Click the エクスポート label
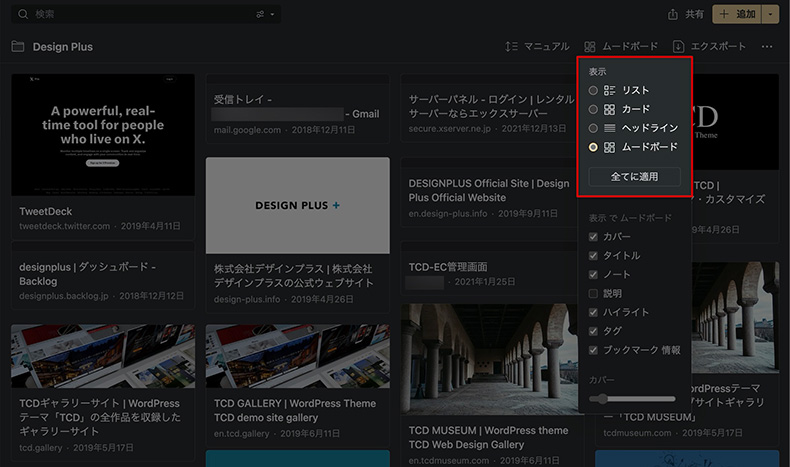The image size is (790, 467). click(x=718, y=46)
